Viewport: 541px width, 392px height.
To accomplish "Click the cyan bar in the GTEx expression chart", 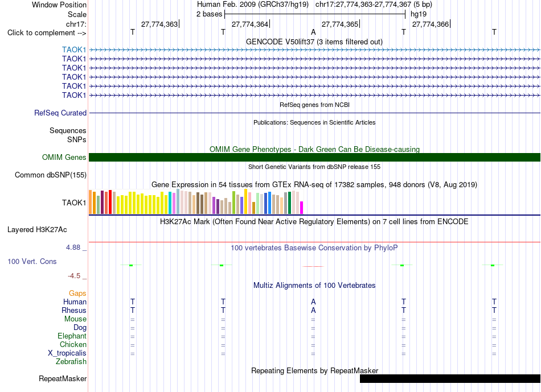I will (x=170, y=203).
